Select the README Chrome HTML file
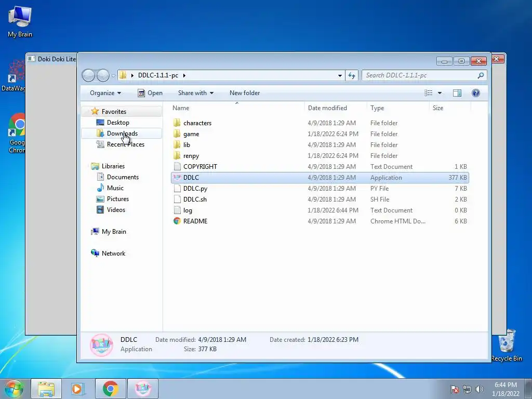This screenshot has height=399, width=532. point(195,221)
